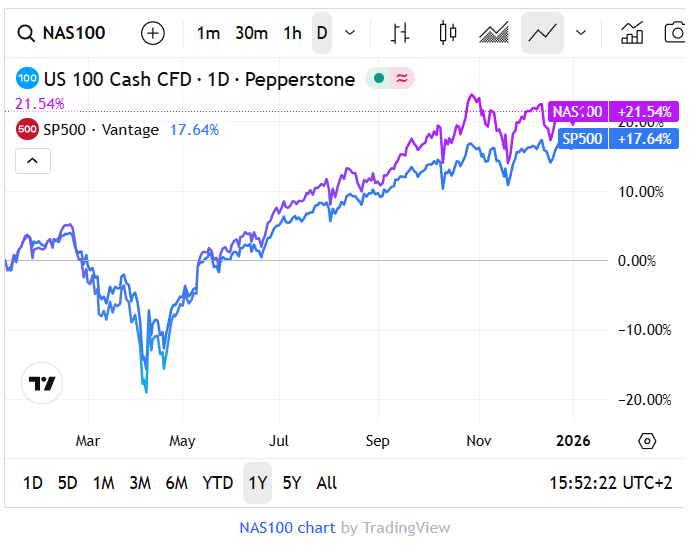Select the area chart style icon
The height and width of the screenshot is (552, 696).
point(494,33)
